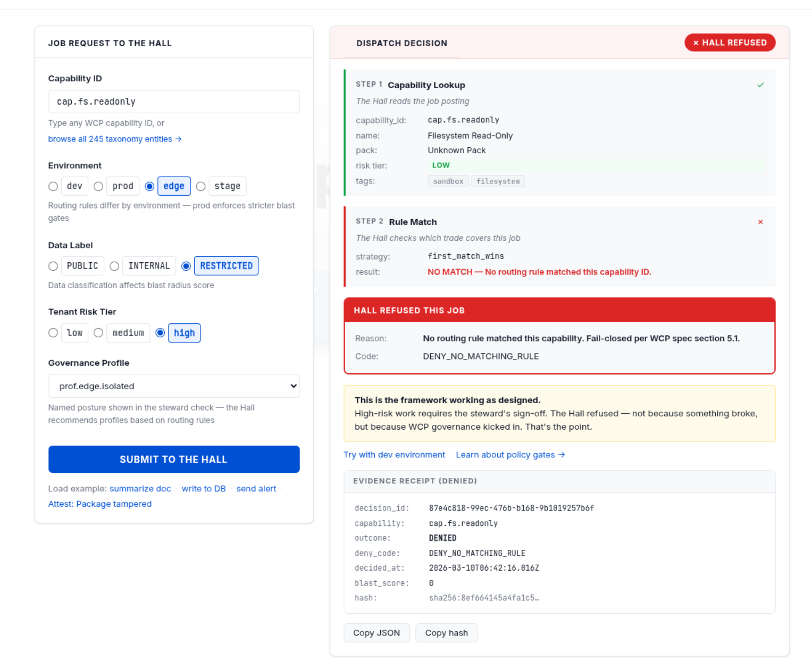This screenshot has height=669, width=812.
Task: Set tenant risk tier to low
Action: (x=53, y=333)
